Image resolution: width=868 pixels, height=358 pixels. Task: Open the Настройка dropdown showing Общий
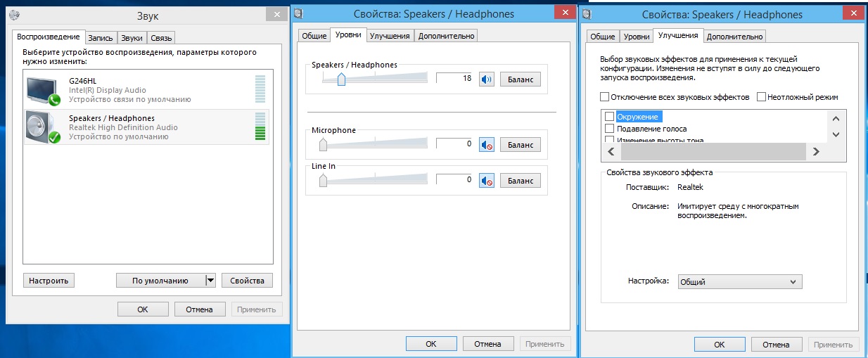point(739,281)
